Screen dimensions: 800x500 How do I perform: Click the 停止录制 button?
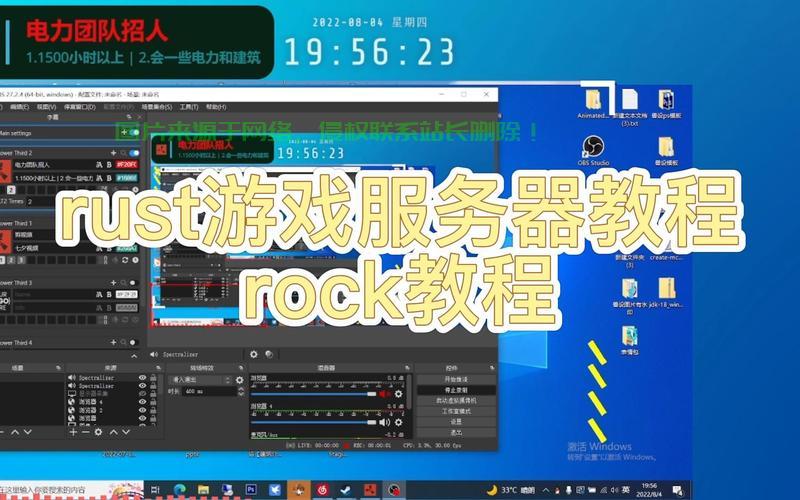[456, 390]
